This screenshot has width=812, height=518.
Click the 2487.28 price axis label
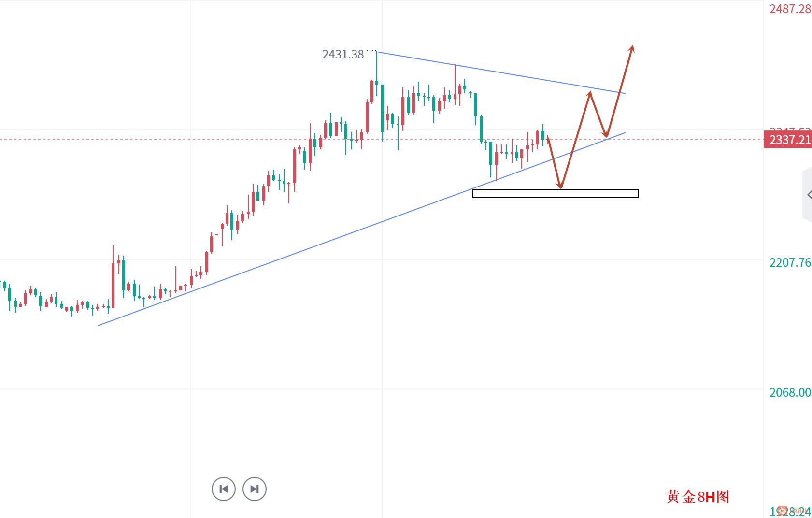[790, 9]
